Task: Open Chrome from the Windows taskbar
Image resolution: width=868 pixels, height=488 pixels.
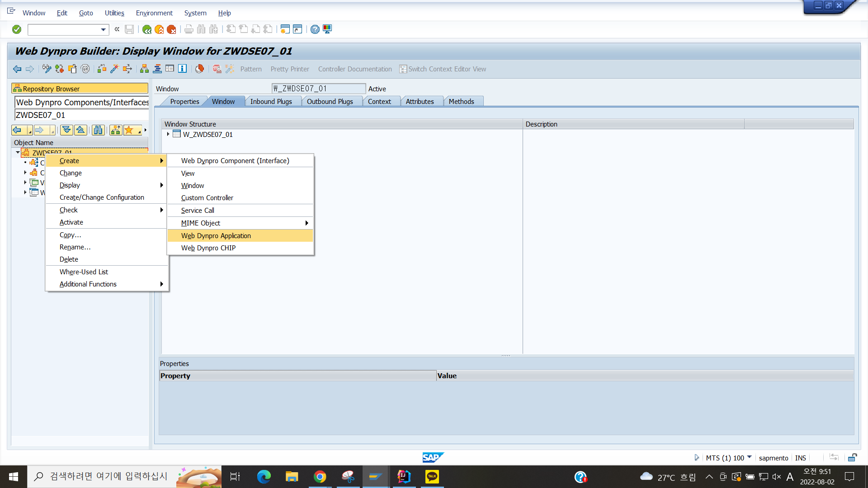Action: tap(320, 477)
